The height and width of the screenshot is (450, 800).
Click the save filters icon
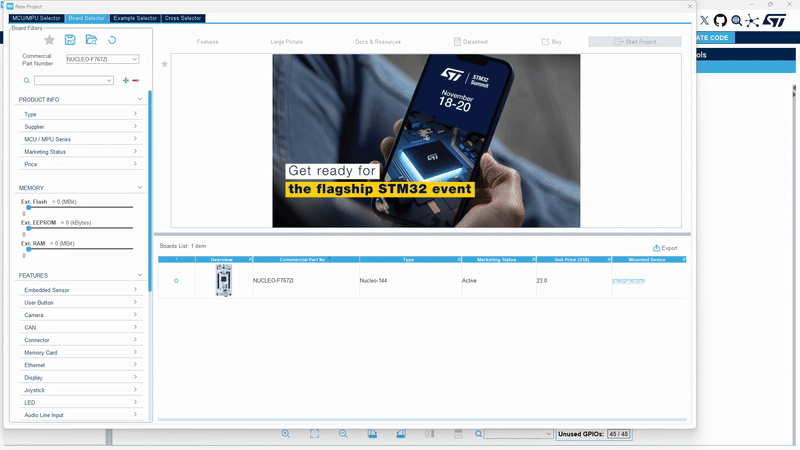click(x=70, y=40)
